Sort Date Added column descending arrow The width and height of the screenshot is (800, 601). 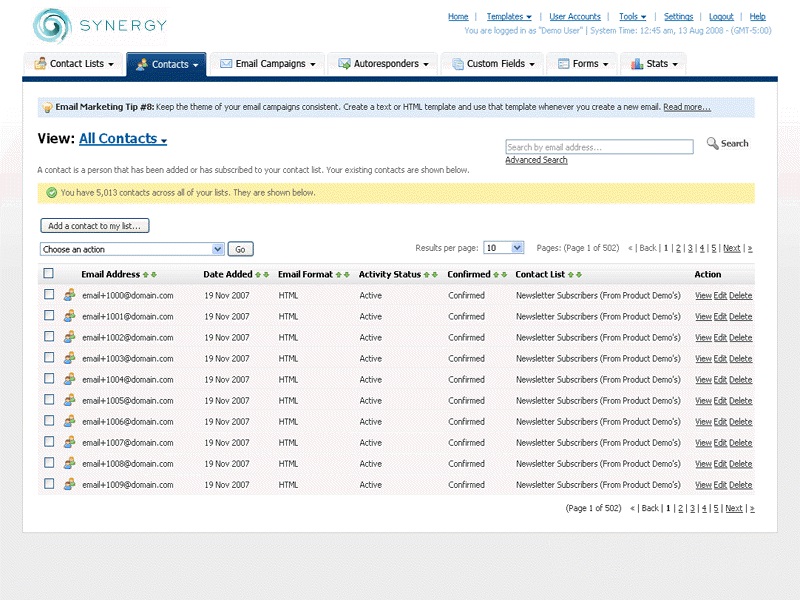point(266,275)
